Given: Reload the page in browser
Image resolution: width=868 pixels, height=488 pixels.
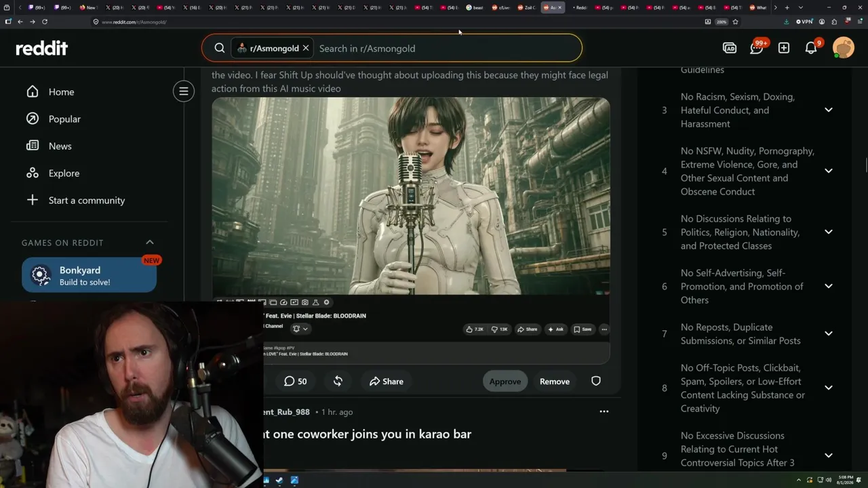Looking at the screenshot, I should pos(45,22).
